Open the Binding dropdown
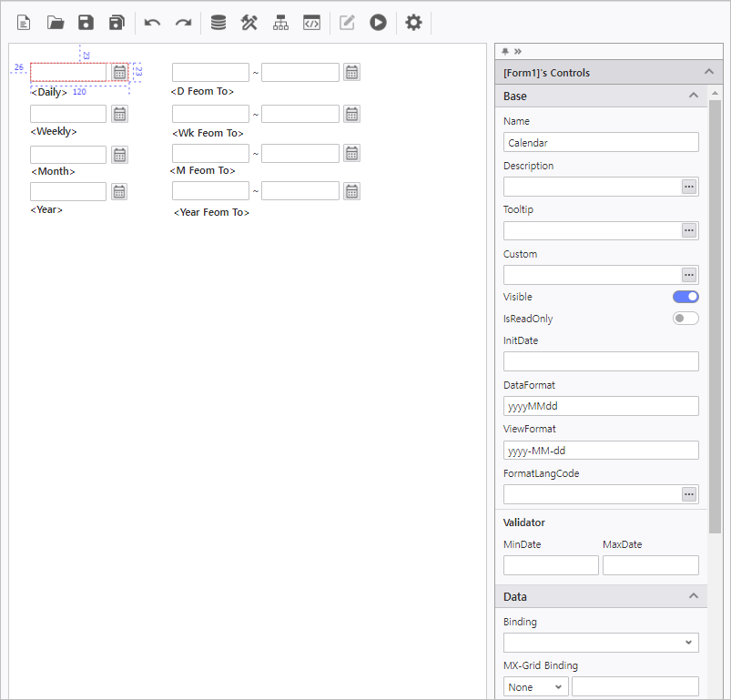The height and width of the screenshot is (700, 731). [x=601, y=643]
